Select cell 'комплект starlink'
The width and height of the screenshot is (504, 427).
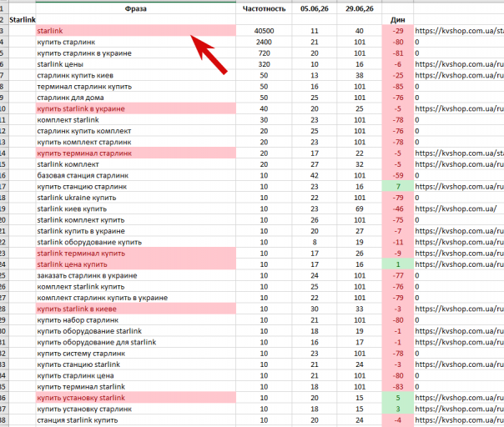click(136, 120)
